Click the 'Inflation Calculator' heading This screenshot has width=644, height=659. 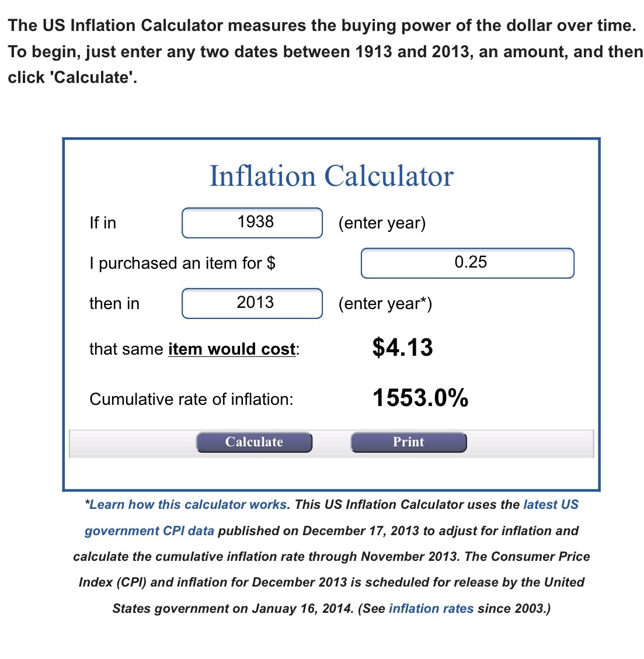pos(331,176)
